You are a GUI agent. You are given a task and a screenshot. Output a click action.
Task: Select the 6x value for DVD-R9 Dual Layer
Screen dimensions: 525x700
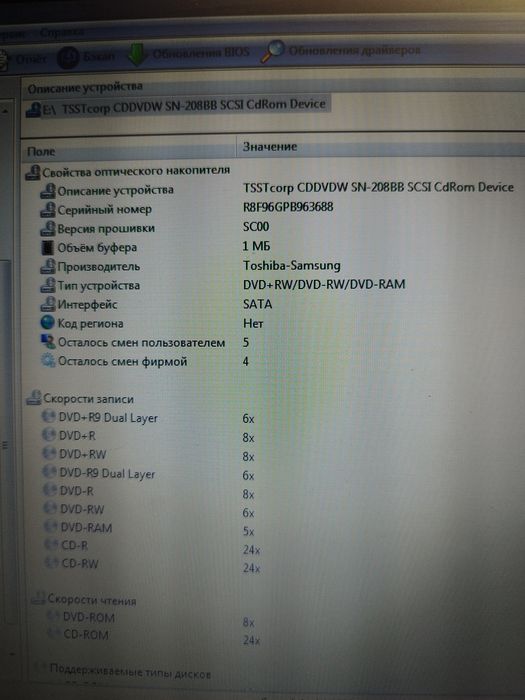pyautogui.click(x=248, y=476)
